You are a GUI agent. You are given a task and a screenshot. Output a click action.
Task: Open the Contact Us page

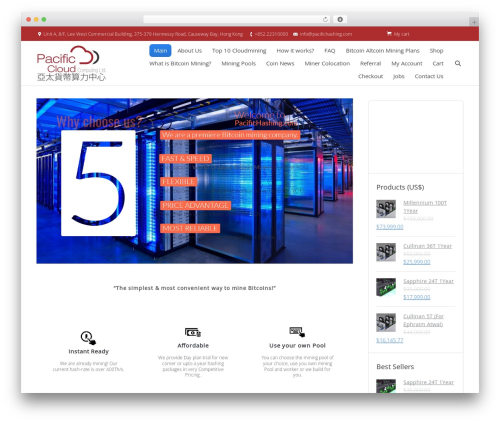click(429, 76)
